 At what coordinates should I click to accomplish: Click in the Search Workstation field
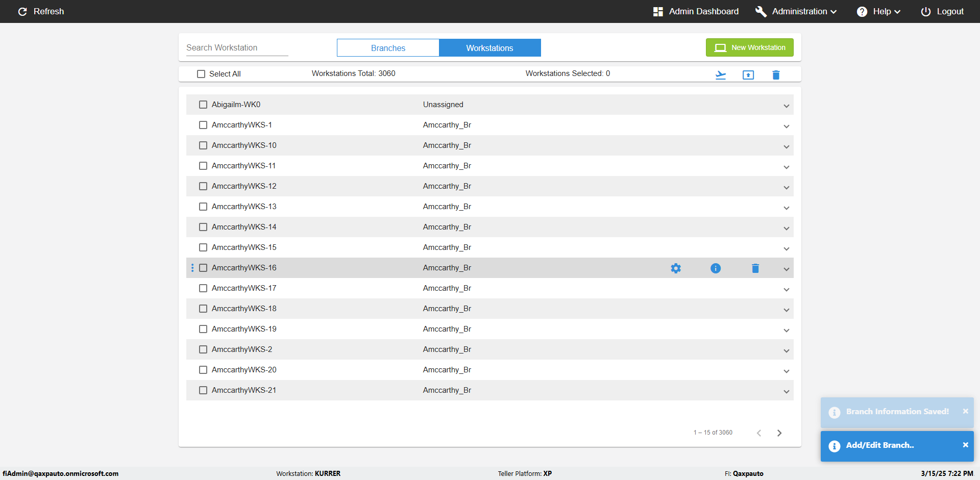pos(237,47)
